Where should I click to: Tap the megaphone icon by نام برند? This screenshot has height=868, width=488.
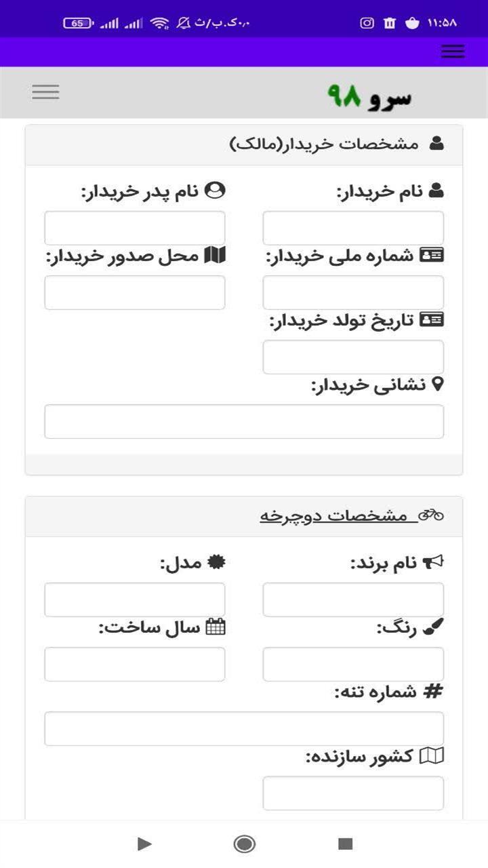coord(433,562)
